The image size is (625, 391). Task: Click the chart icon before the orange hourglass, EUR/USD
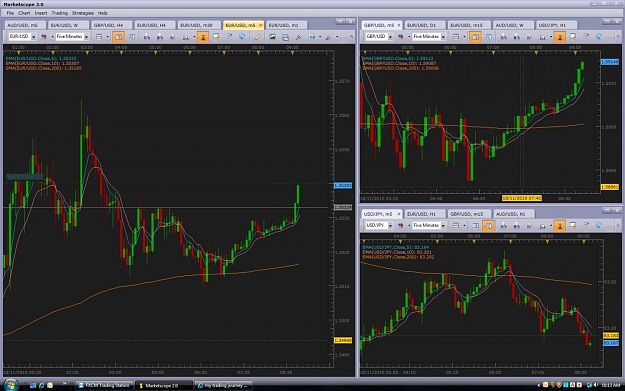point(186,37)
